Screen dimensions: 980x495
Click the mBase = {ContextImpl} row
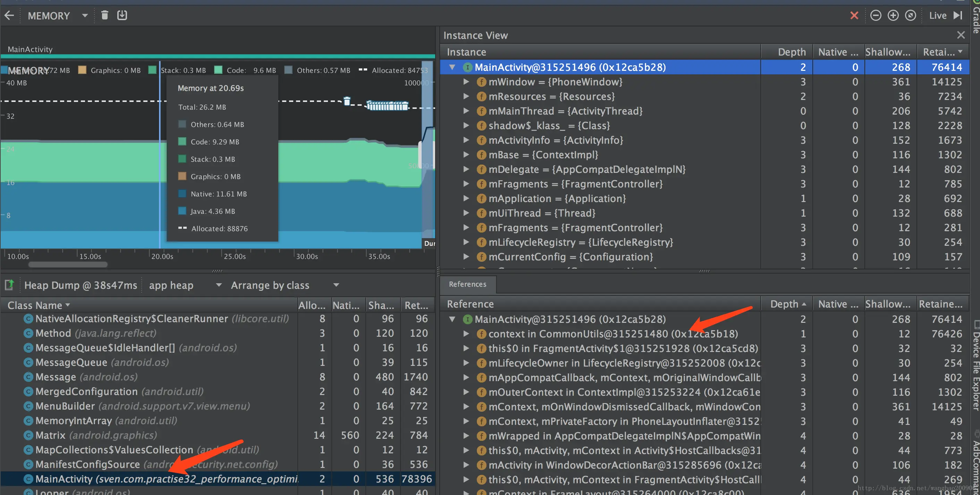(x=704, y=154)
